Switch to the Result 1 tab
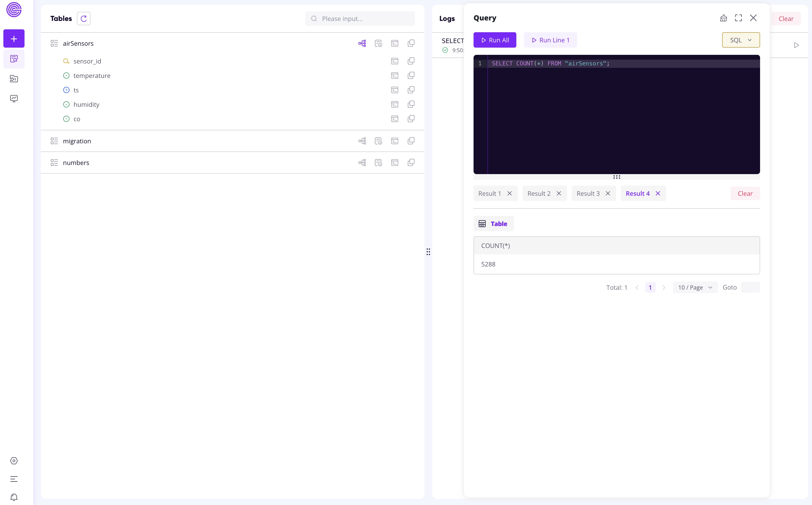Screen dimensions: 812x505 [x=489, y=193]
